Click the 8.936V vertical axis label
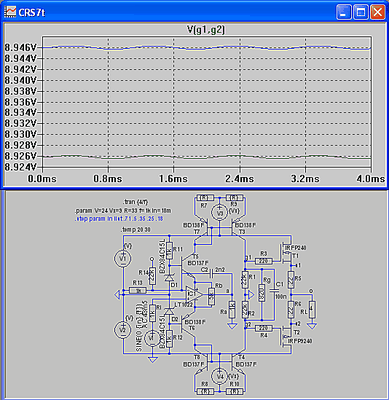Image resolution: width=389 pixels, height=400 pixels. pos(20,102)
